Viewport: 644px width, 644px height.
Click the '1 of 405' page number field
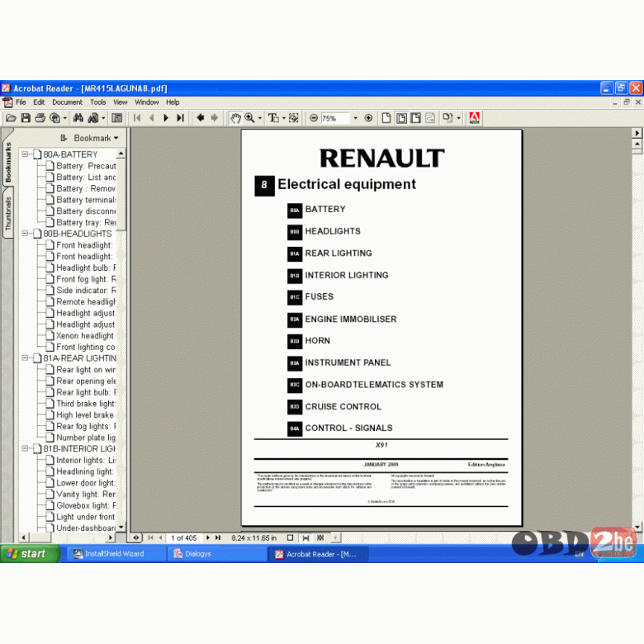point(184,538)
